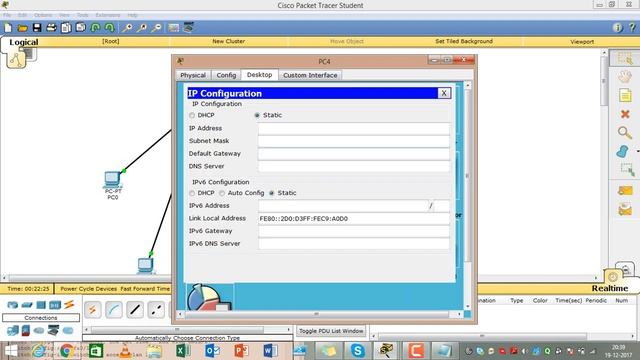The height and width of the screenshot is (360, 640).
Task: Open the Custom Devices Dialog icon
Action: [x=188, y=28]
